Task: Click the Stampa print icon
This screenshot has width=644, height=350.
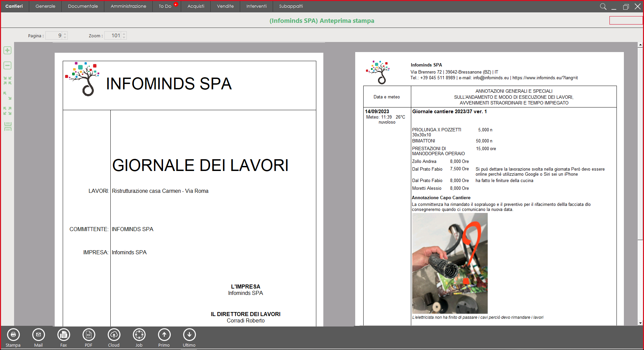Action: tap(13, 335)
